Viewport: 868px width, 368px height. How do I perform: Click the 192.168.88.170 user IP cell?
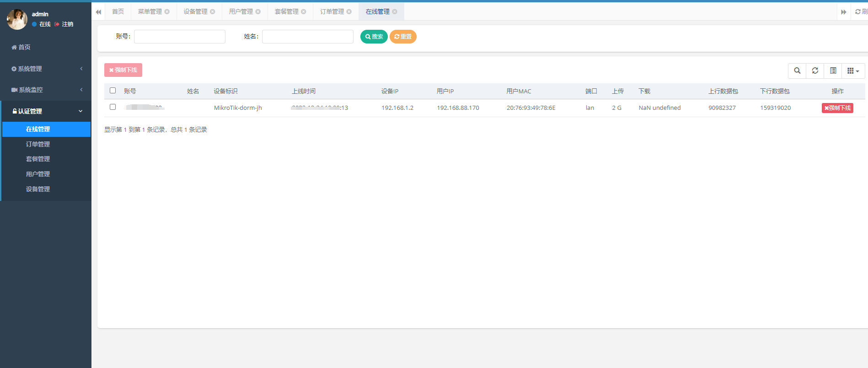tap(458, 108)
